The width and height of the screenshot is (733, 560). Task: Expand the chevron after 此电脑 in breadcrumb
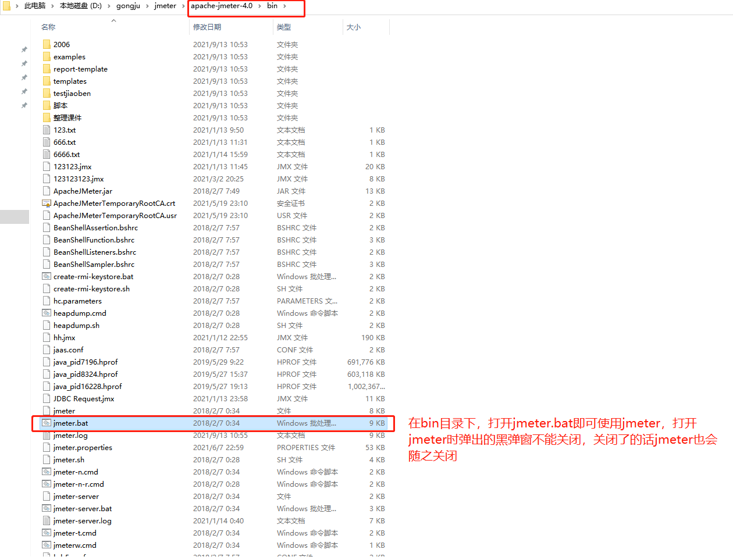coord(52,6)
